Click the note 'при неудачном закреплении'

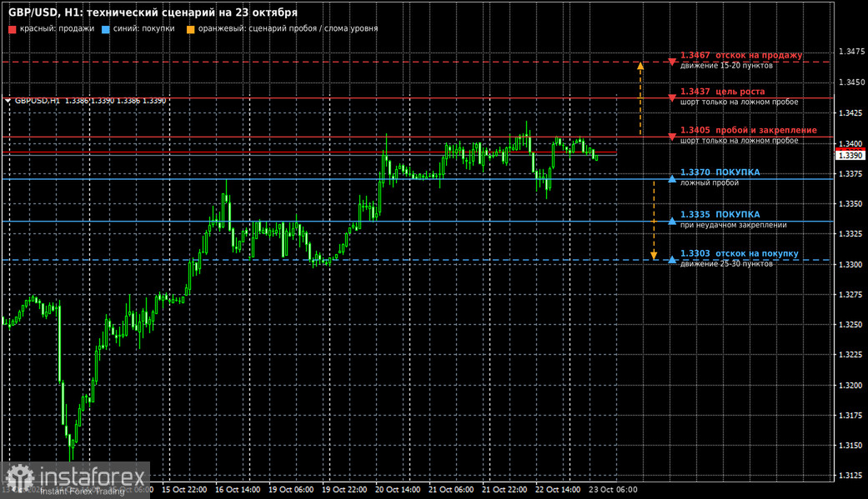pyautogui.click(x=734, y=225)
